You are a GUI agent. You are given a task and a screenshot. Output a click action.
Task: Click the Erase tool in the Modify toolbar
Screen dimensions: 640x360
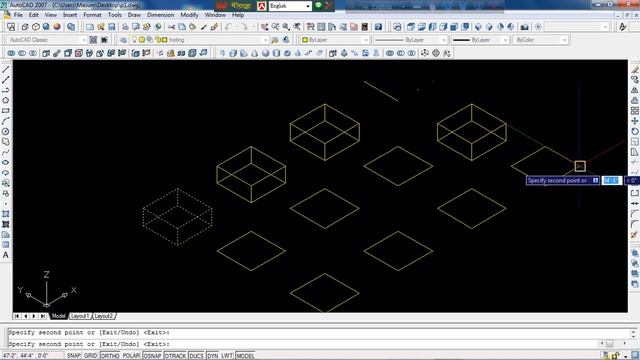635,69
